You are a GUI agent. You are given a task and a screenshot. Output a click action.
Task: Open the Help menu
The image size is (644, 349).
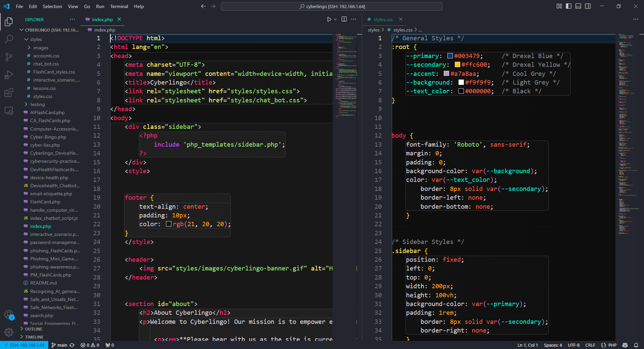[139, 6]
